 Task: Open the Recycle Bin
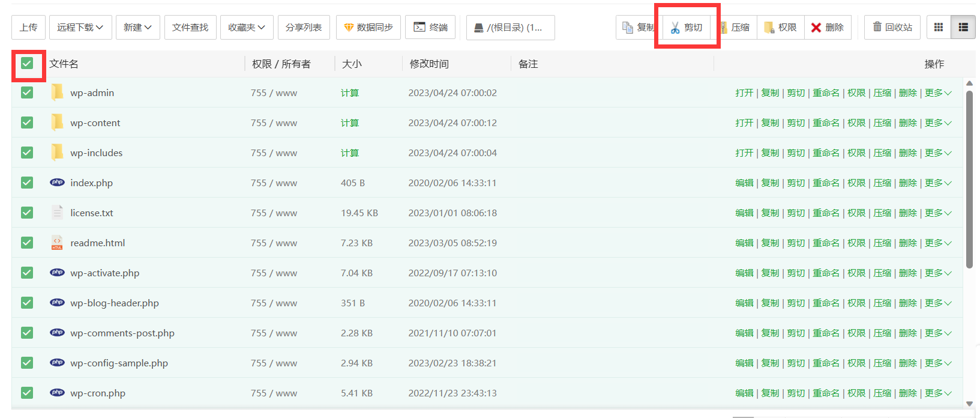[892, 28]
